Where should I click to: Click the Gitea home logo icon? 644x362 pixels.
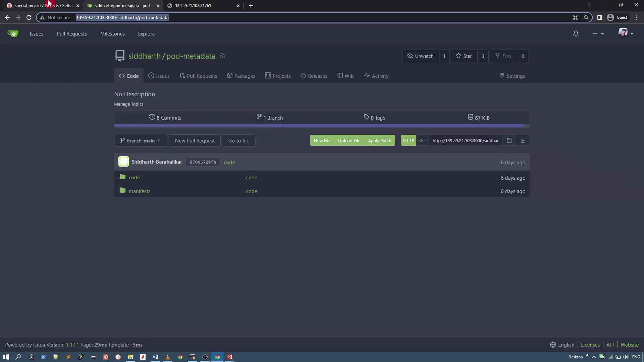(x=13, y=34)
